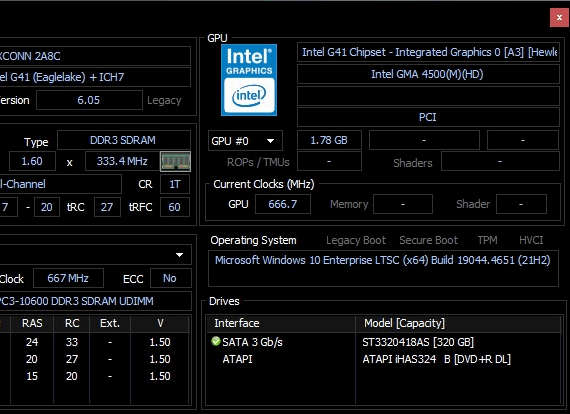
Task: Click the Legacy BIOS indicator
Action: point(164,100)
